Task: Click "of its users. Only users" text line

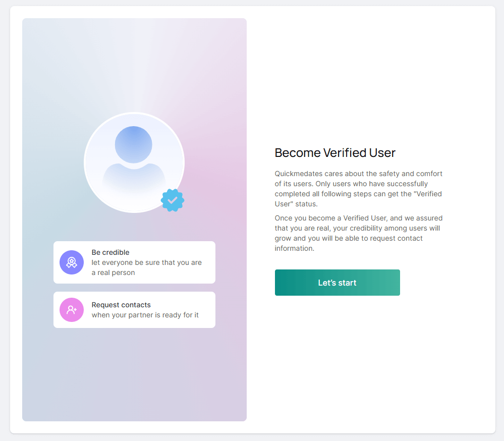Action: point(314,184)
